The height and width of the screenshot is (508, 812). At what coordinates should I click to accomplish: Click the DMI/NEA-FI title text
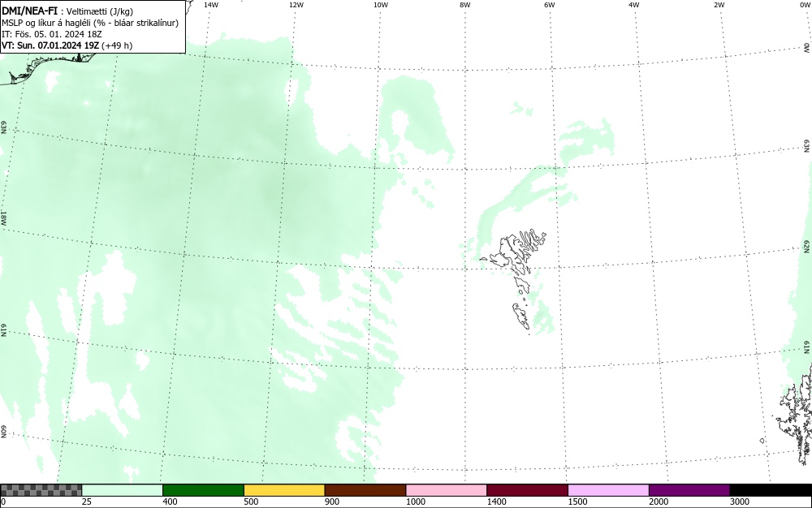[29, 11]
